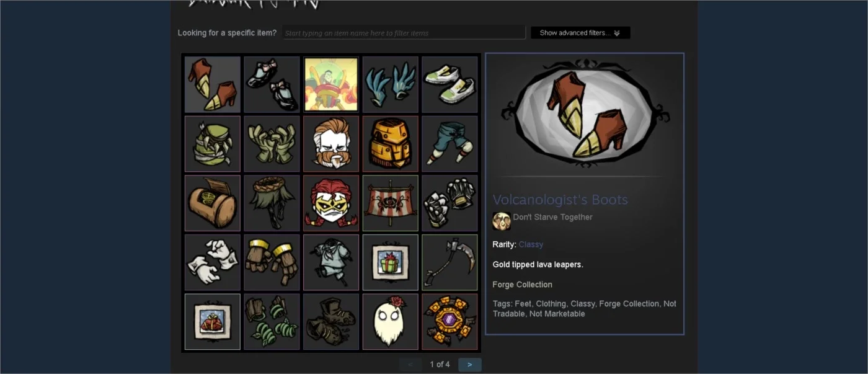The width and height of the screenshot is (868, 374).
Task: Select the orange golden armor backpack item
Action: [391, 144]
